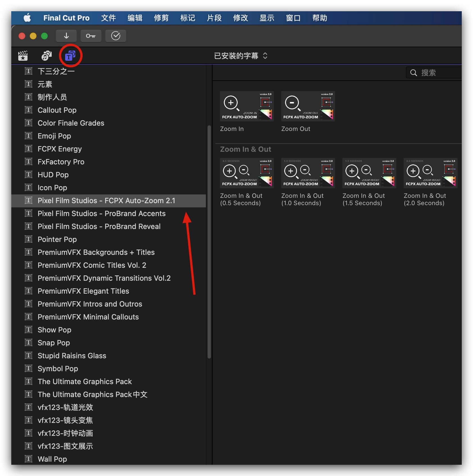Select Pixel Film Studios - FCPX Auto-Zoom 2.1
The height and width of the screenshot is (476, 473).
click(108, 201)
